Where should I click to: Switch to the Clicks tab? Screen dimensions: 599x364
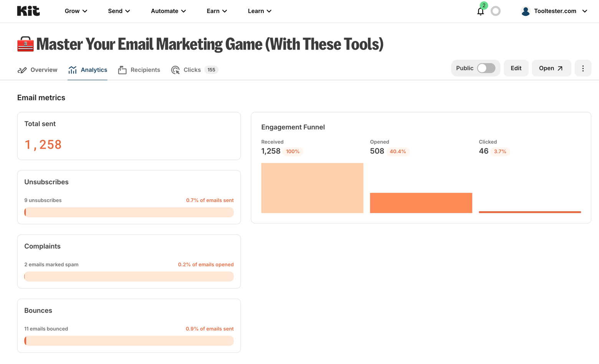click(192, 70)
